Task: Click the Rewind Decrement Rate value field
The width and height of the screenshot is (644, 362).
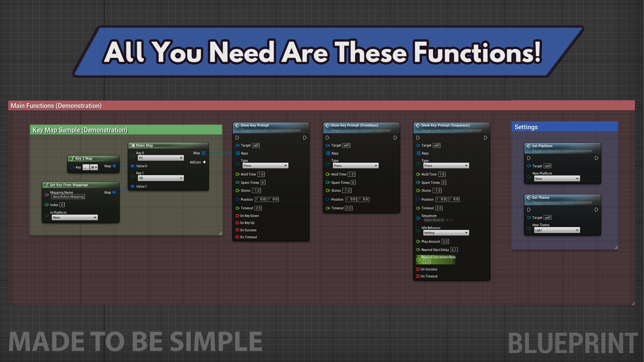Action: (427, 261)
